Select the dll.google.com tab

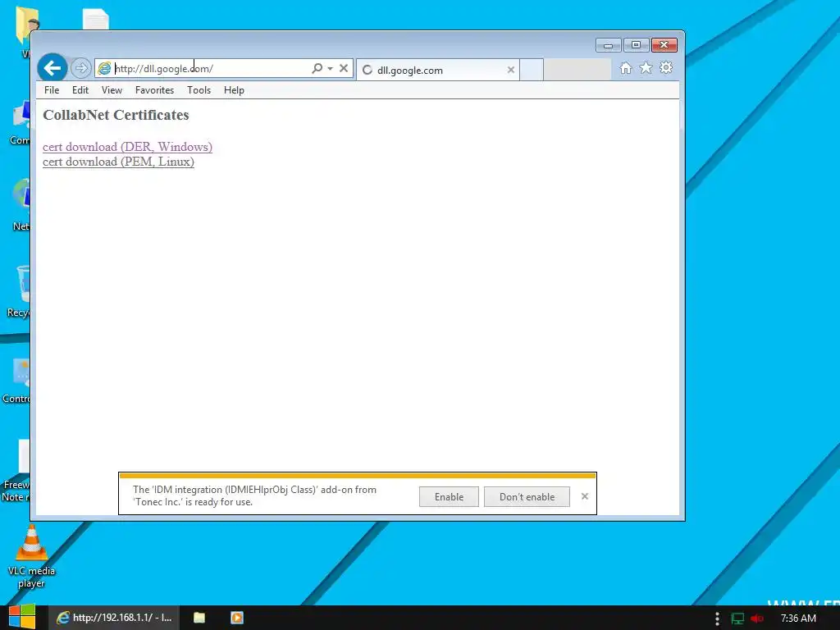(x=436, y=70)
